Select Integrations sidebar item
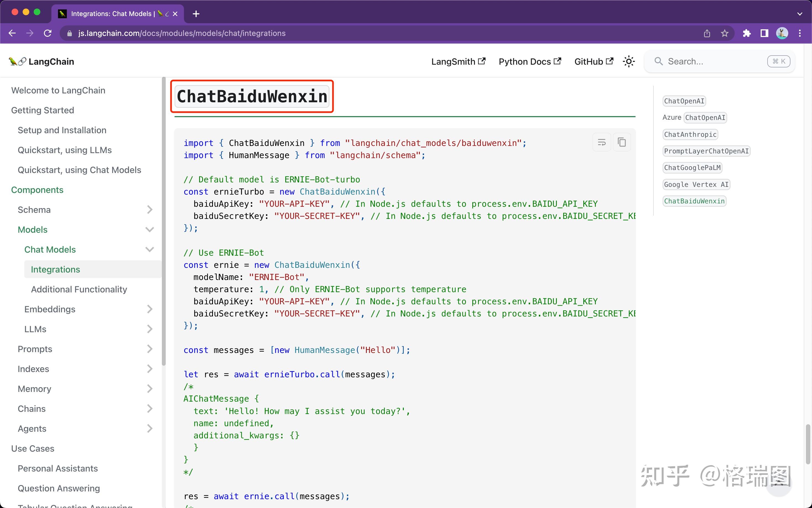812x508 pixels. [x=93, y=269]
